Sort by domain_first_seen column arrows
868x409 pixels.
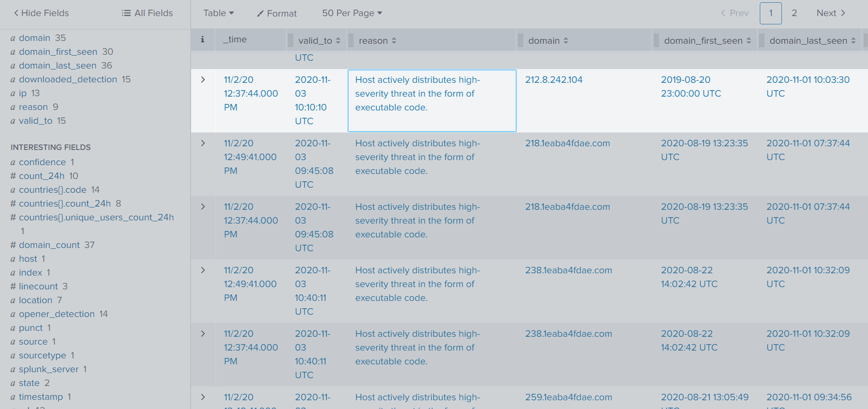coord(748,41)
